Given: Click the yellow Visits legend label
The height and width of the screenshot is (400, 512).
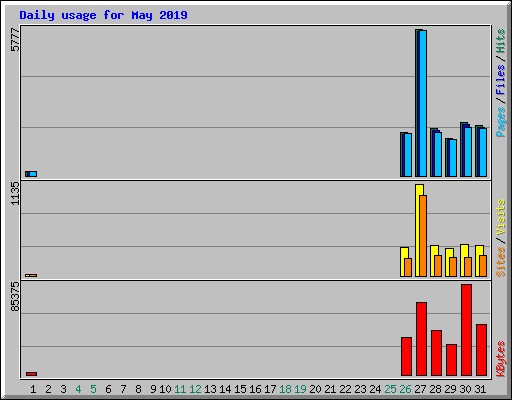Looking at the screenshot, I should (x=501, y=218).
